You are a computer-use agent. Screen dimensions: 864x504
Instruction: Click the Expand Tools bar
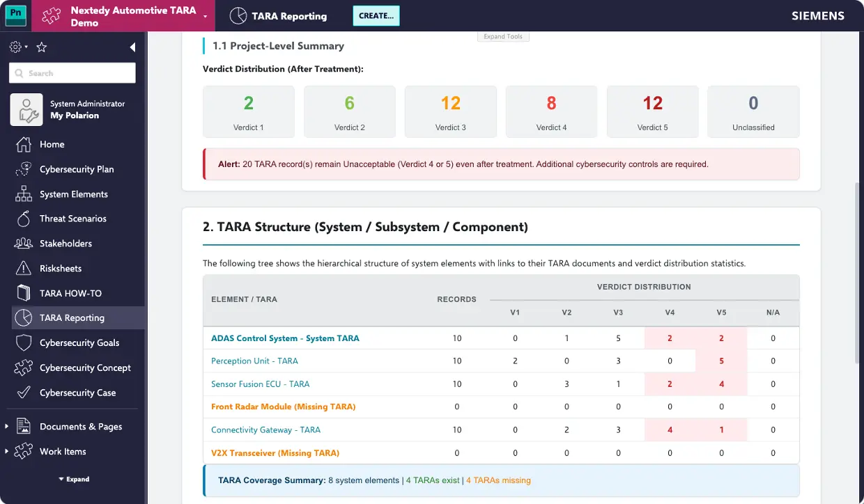pyautogui.click(x=504, y=36)
